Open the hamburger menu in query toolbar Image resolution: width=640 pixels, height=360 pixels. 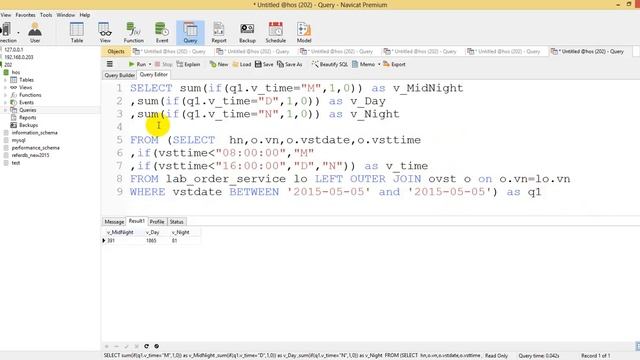click(x=109, y=64)
